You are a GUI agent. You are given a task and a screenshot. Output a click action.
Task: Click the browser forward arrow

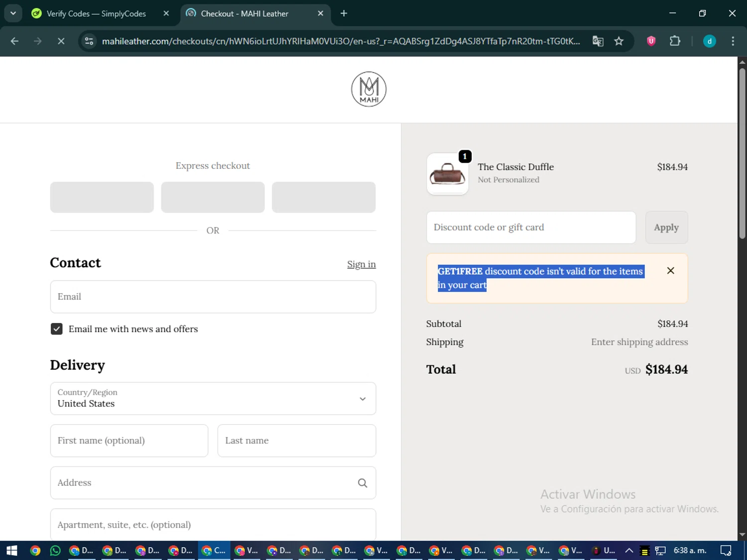click(x=38, y=41)
